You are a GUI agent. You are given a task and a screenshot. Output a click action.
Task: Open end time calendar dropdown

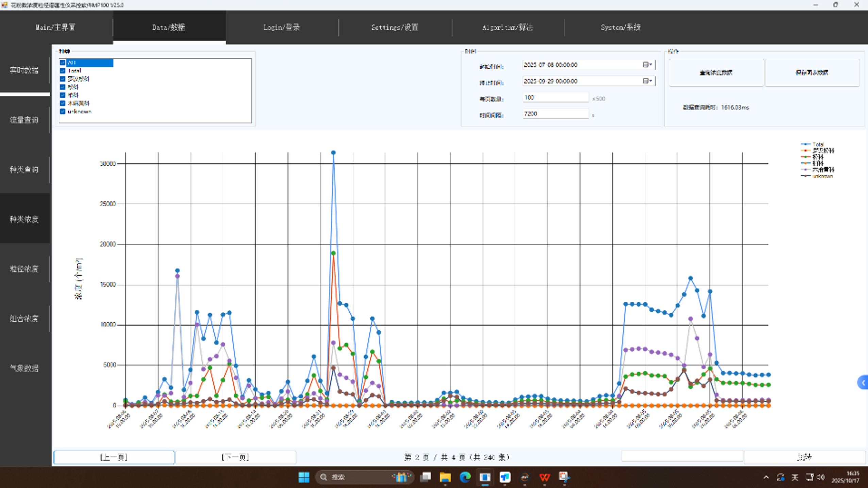pos(647,81)
